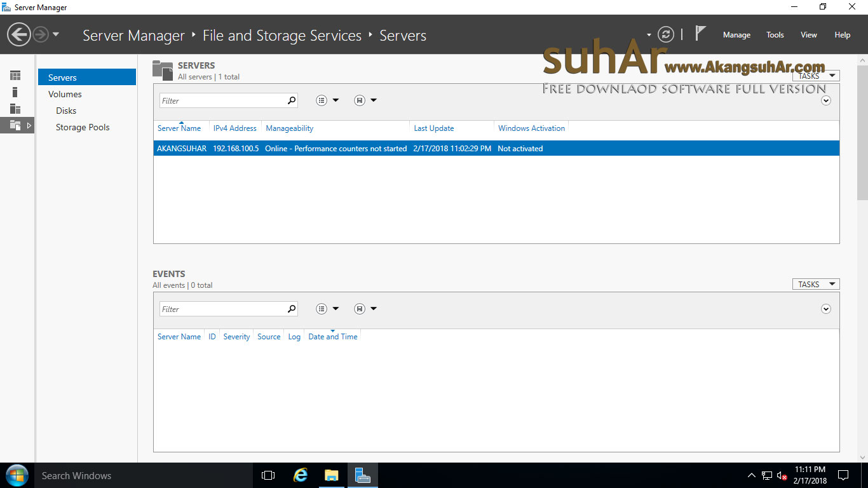Image resolution: width=868 pixels, height=488 pixels.
Task: Open File Explorer from the taskbar
Action: [331, 475]
